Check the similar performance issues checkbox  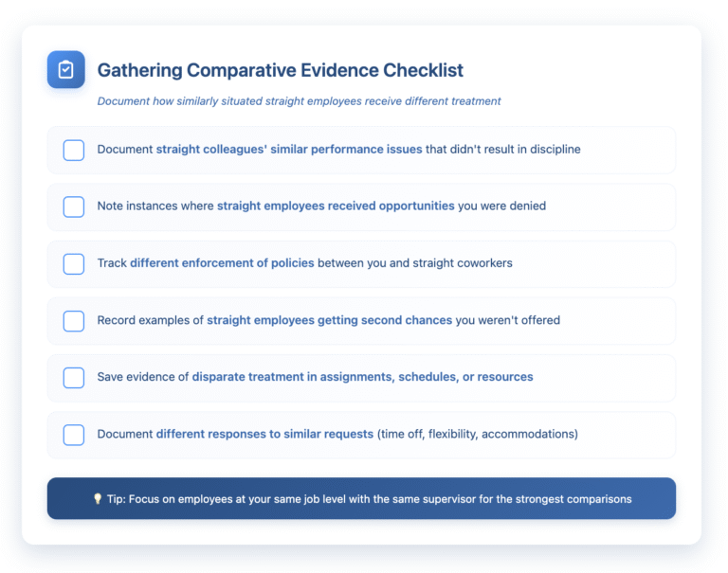pyautogui.click(x=74, y=150)
